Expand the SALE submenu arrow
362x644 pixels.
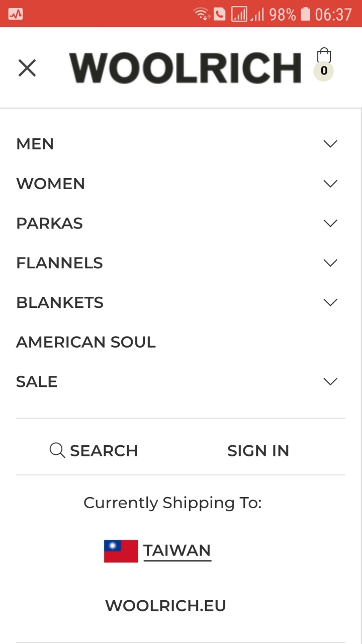pyautogui.click(x=330, y=382)
